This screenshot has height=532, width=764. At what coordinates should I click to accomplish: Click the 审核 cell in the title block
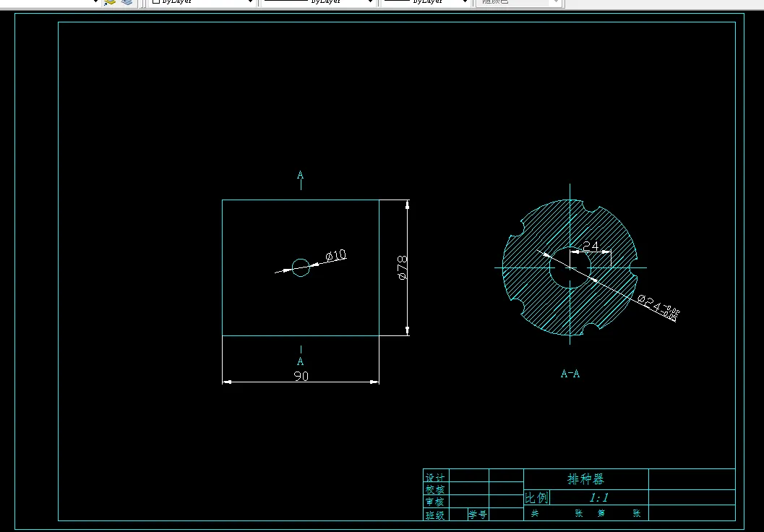pos(435,502)
